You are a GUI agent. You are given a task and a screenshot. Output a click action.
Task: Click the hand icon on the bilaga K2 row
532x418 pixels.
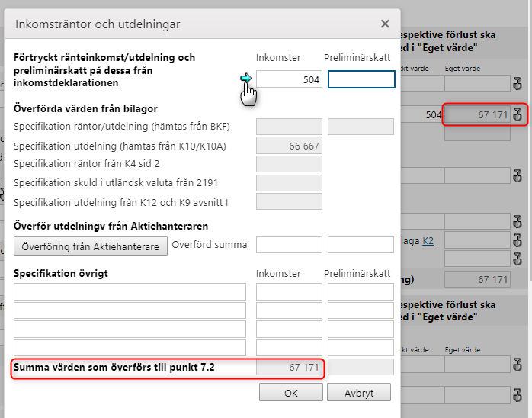pos(518,240)
